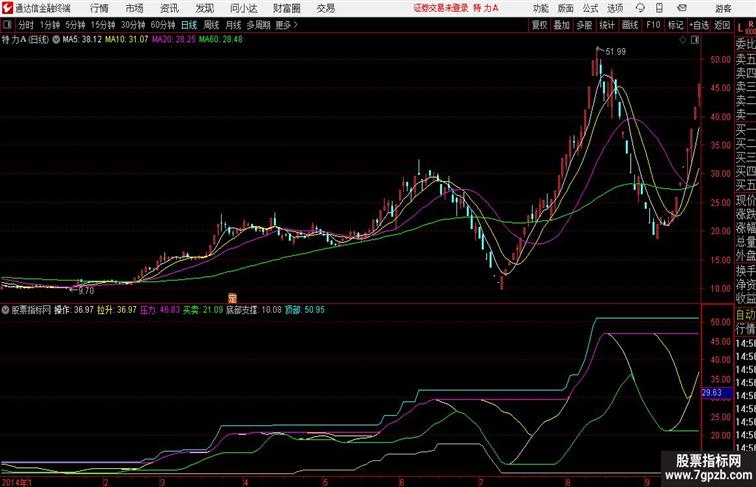756x487 pixels.
Task: Select the 多周期 multi-period tab
Action: click(258, 25)
